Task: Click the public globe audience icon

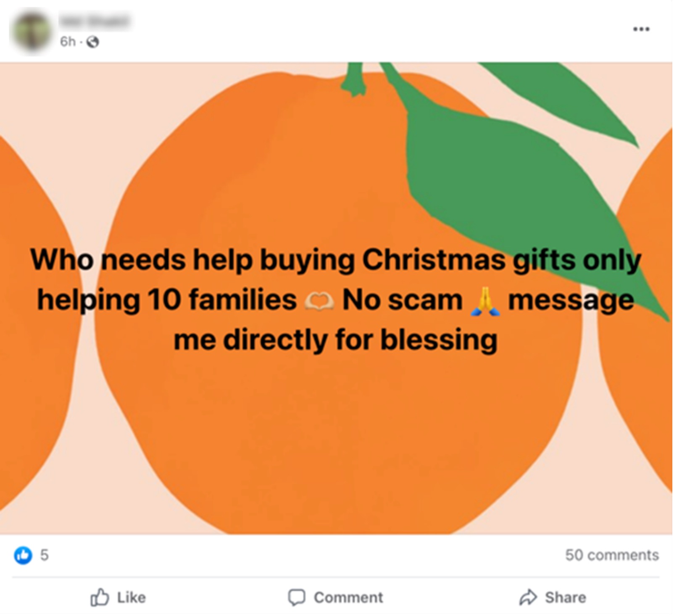Action: pyautogui.click(x=92, y=42)
